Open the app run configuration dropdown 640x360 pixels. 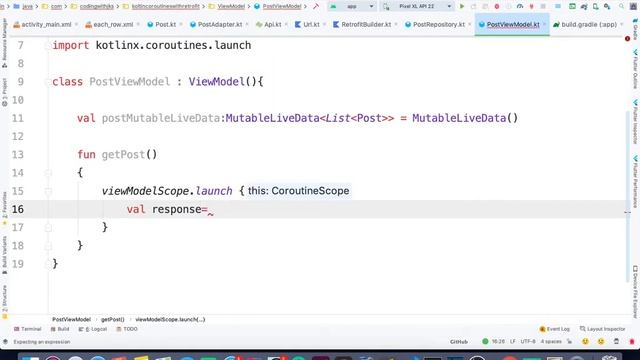click(x=352, y=7)
